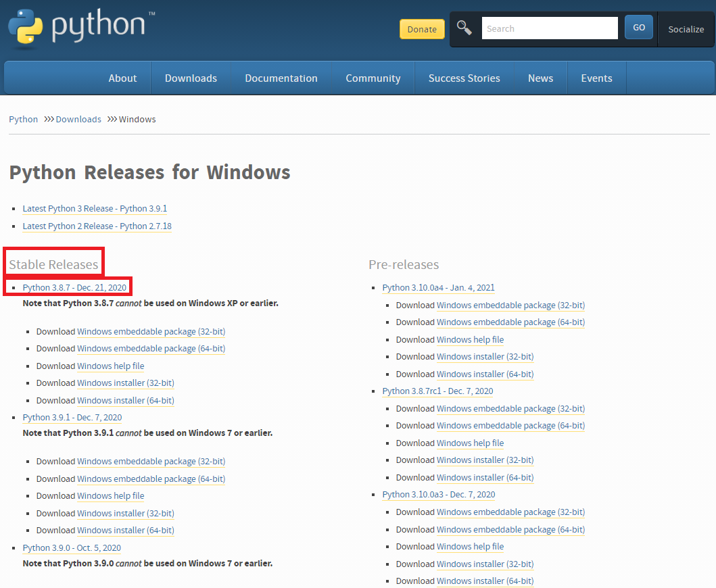The width and height of the screenshot is (716, 588).
Task: Open the Socialize menu
Action: click(x=686, y=29)
